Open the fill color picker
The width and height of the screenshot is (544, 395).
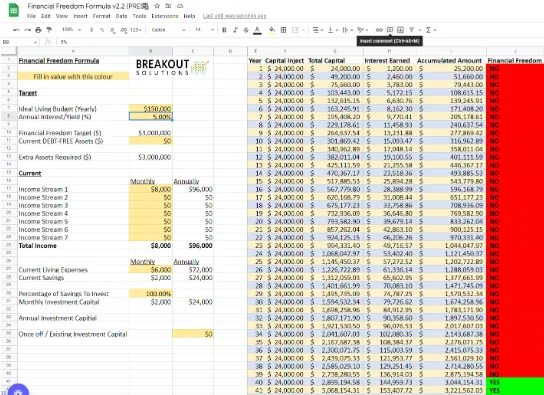(x=272, y=30)
